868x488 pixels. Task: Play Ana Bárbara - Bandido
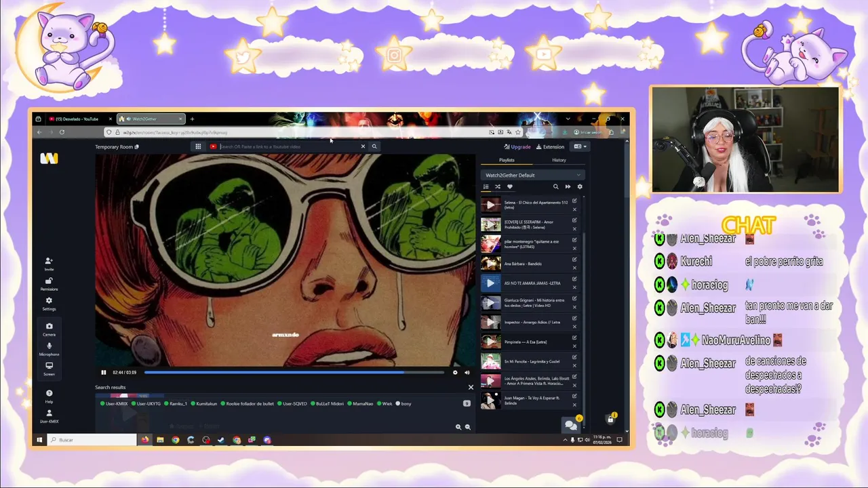(x=490, y=264)
